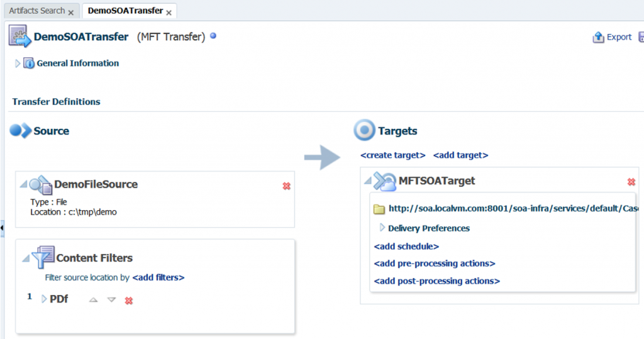Expand Delivery Preferences

[382, 228]
